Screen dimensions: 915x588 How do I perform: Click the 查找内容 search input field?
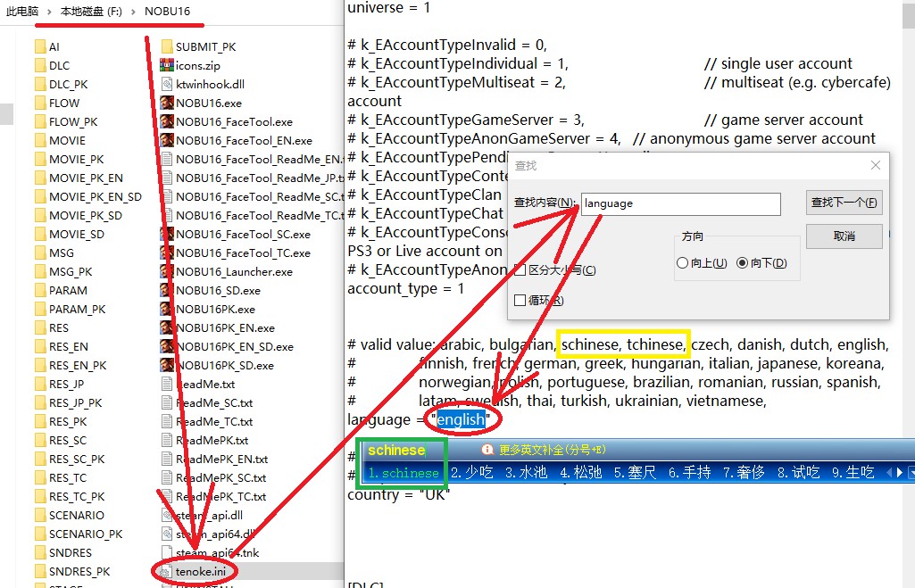point(681,203)
